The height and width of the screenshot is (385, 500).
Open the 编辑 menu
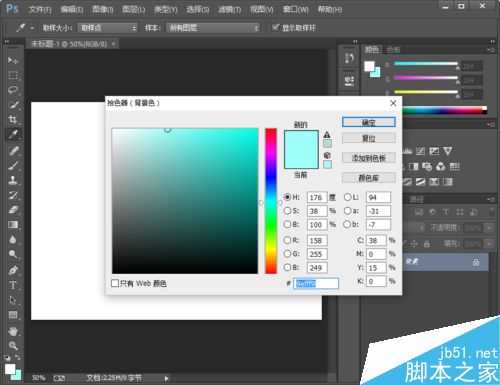pyautogui.click(x=72, y=10)
